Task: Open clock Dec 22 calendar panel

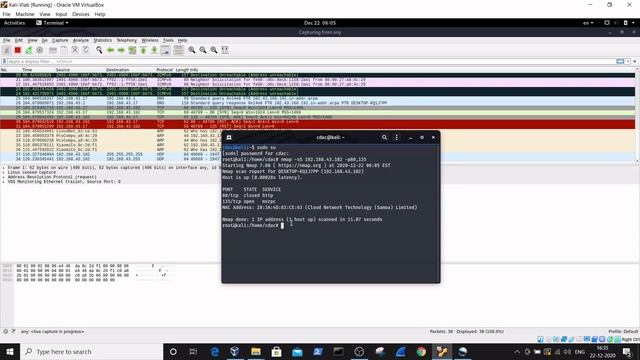Action: (x=320, y=23)
